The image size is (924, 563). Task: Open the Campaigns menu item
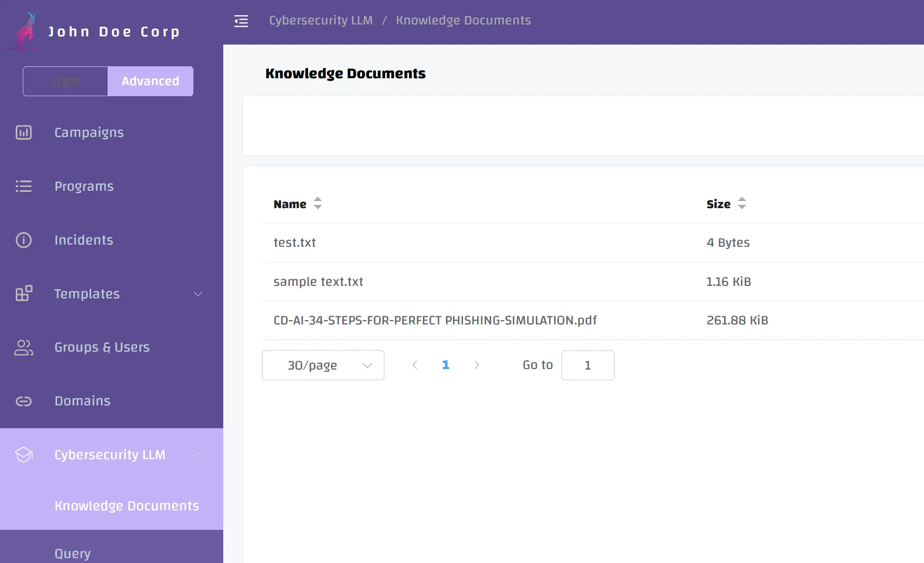(111, 133)
